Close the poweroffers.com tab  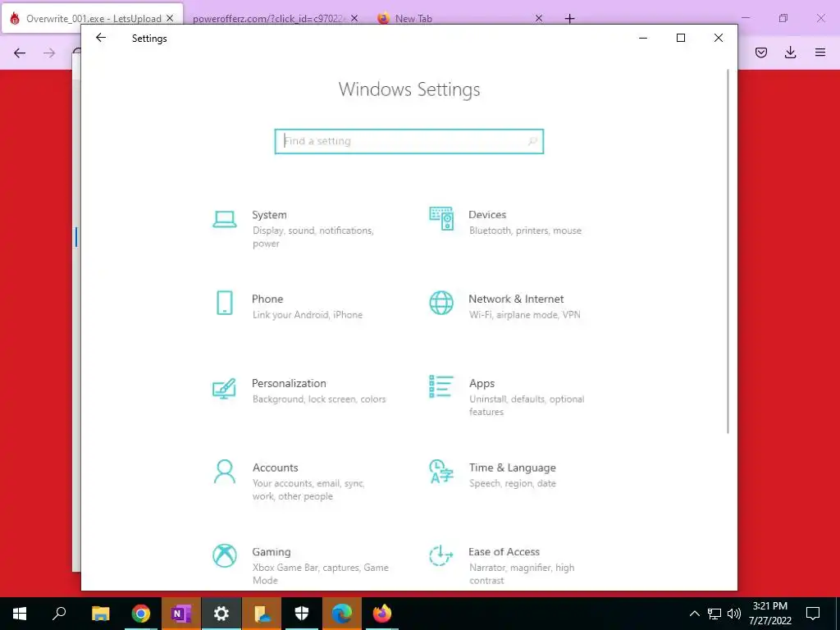[354, 18]
